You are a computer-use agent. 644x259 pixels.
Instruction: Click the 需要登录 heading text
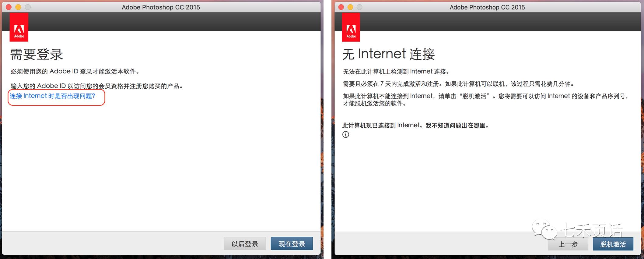pos(37,55)
